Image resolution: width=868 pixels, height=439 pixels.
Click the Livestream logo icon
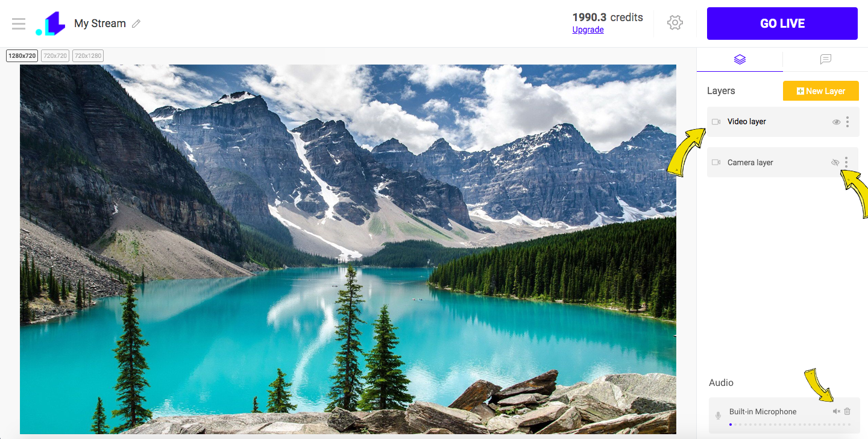tap(50, 24)
